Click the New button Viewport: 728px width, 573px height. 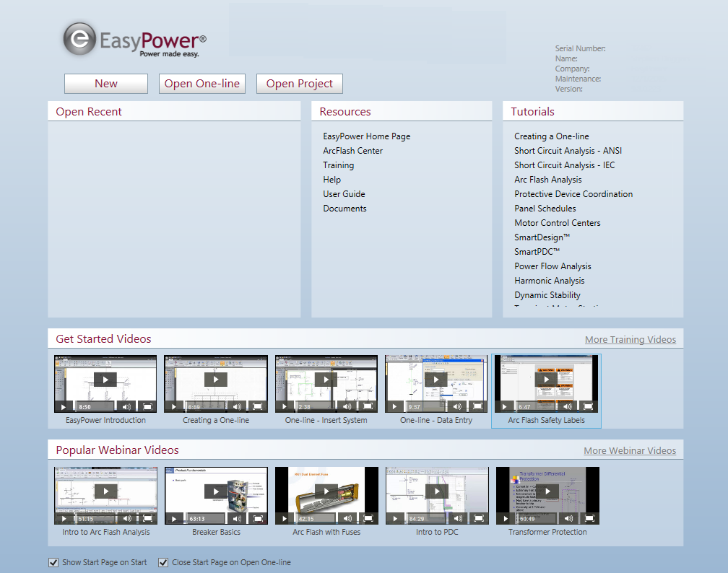tap(106, 84)
